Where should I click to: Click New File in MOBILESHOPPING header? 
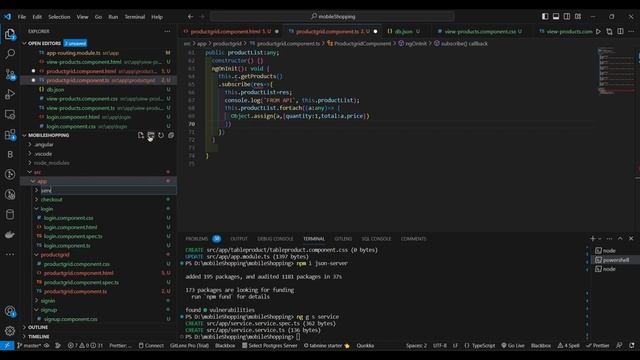[x=141, y=135]
